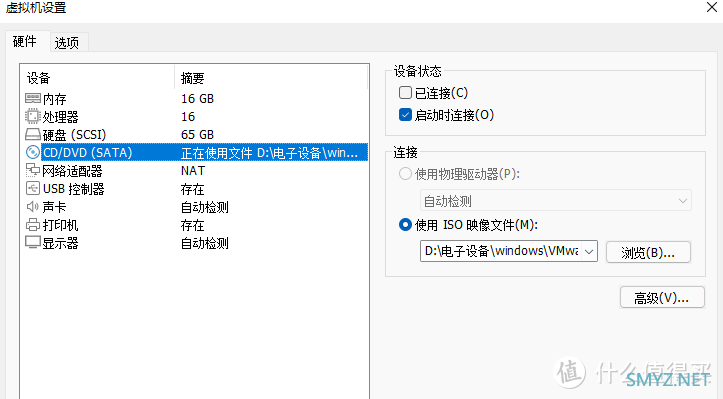Click the 自动检测 summary of display
Viewport: 723px width, 399px height.
[204, 243]
